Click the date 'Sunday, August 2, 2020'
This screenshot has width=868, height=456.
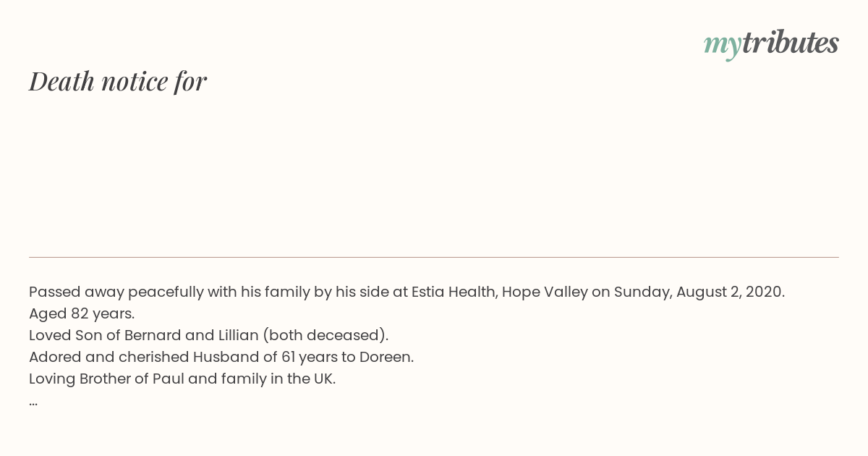[x=698, y=292]
